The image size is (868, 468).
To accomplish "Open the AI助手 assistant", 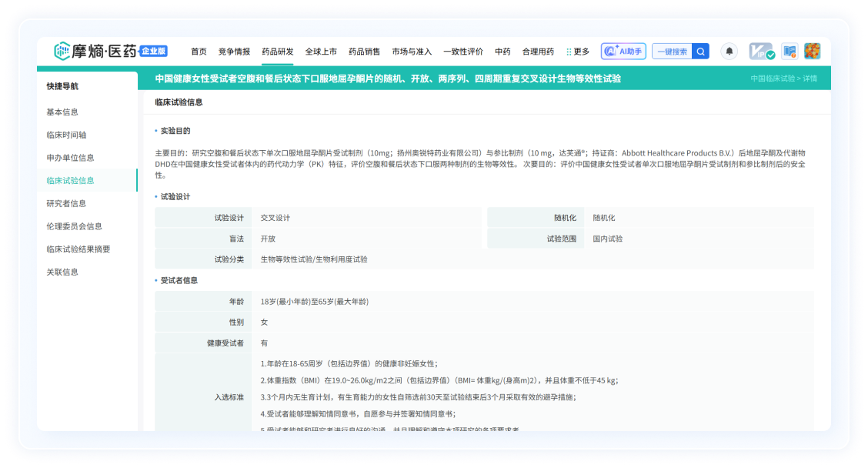I will coord(623,52).
